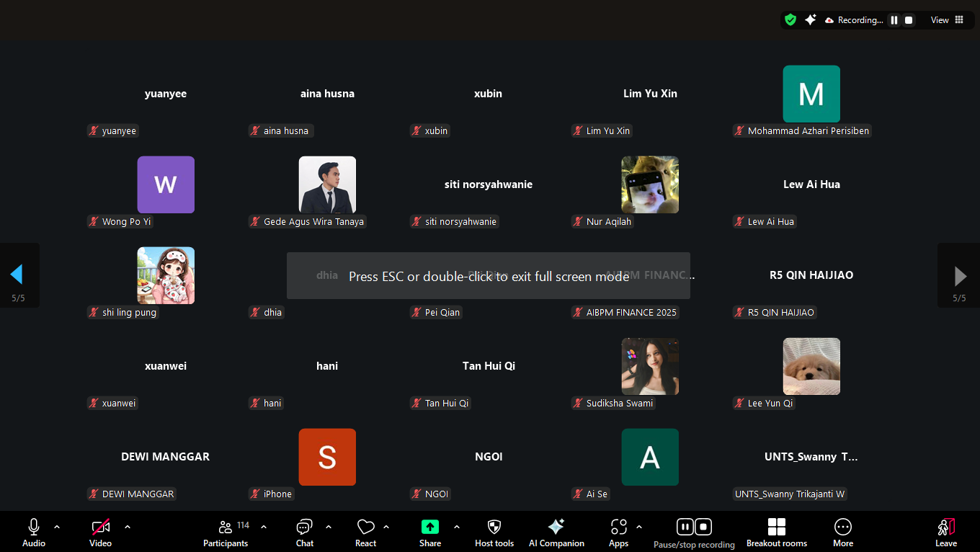The width and height of the screenshot is (980, 552).
Task: Launch the AI Companion sparkle icon
Action: [556, 527]
